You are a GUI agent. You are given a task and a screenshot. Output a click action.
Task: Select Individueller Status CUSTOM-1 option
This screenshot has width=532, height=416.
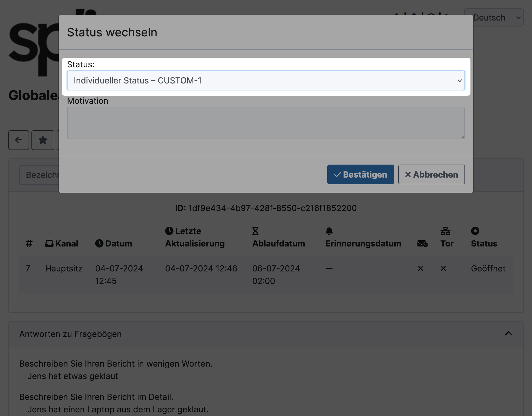click(x=266, y=80)
